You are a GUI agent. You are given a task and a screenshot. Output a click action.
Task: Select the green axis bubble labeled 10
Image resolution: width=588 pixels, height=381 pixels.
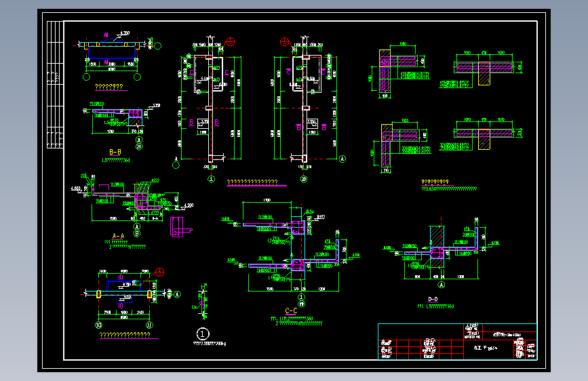(x=98, y=325)
